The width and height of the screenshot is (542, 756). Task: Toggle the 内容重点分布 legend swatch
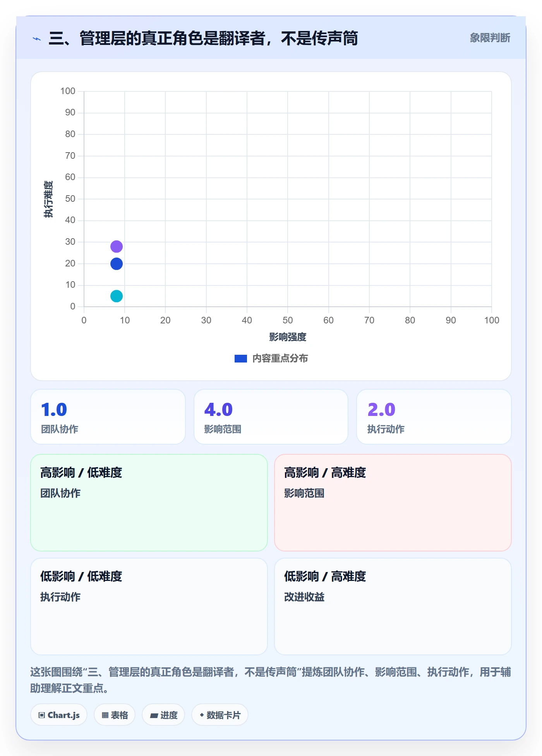241,359
